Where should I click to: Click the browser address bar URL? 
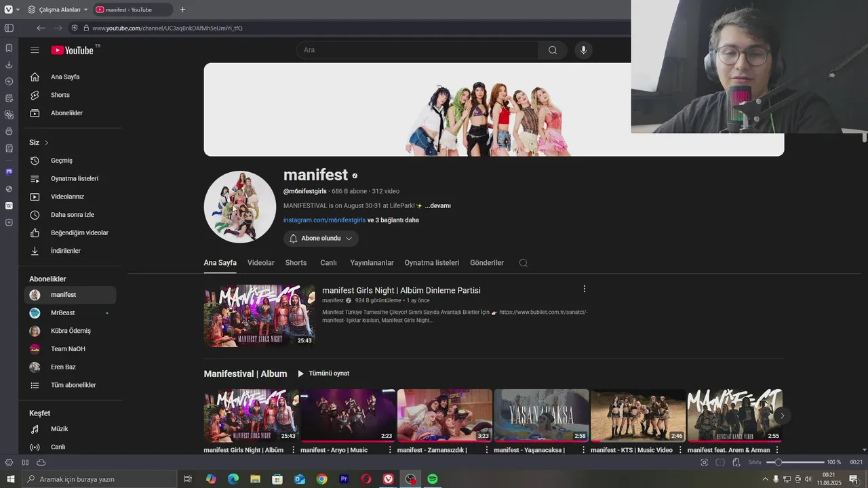(167, 28)
